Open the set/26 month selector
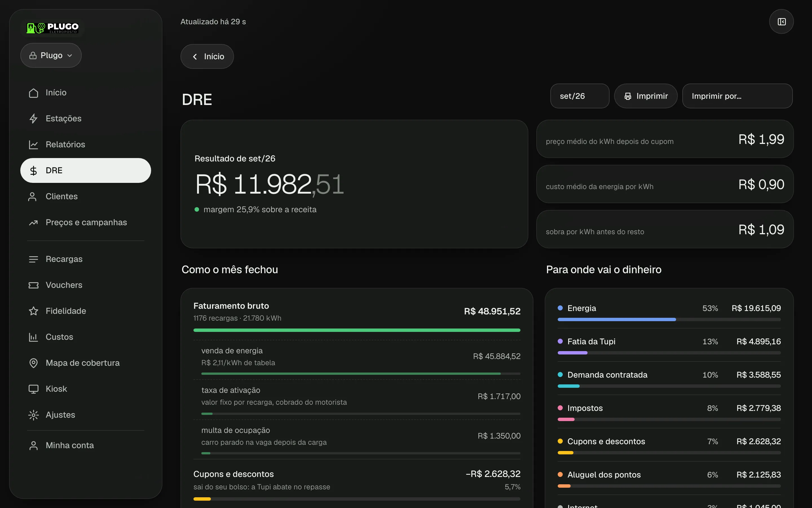Screen dimensions: 812x508 click(579, 96)
